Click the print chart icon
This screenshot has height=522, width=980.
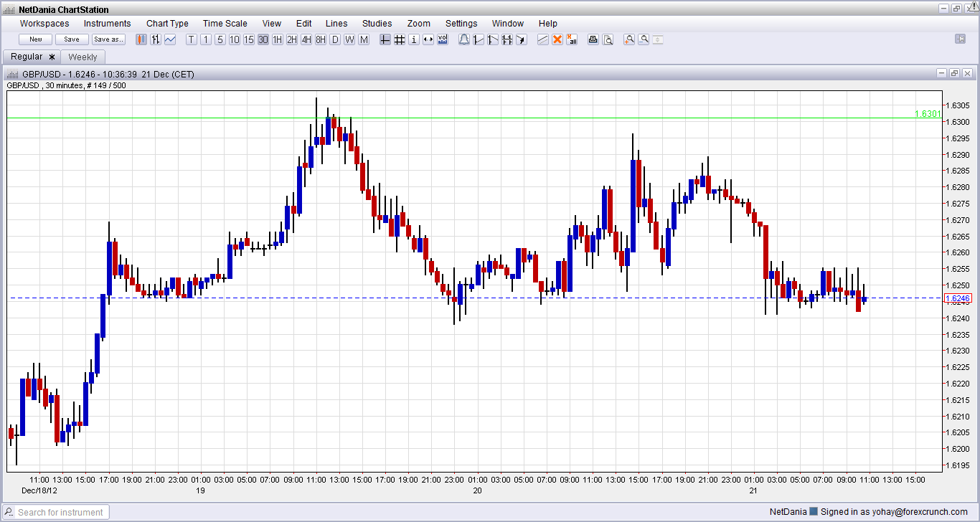coord(593,39)
